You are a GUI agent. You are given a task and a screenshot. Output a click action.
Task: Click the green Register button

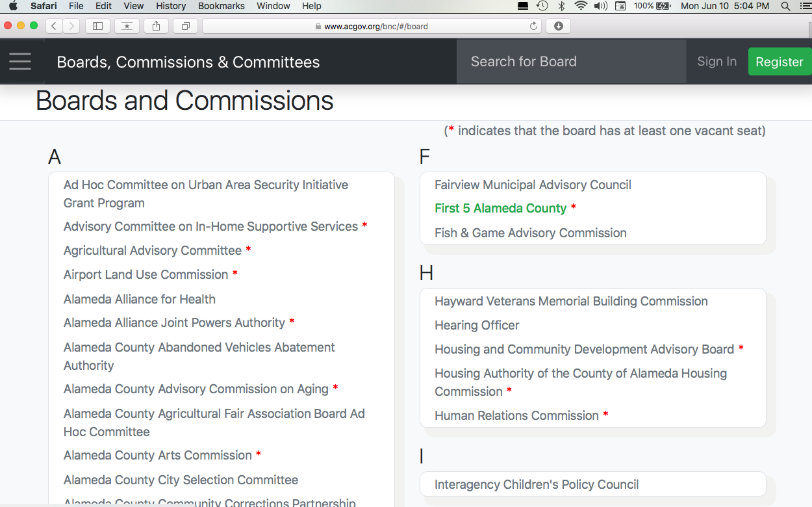[x=779, y=62]
